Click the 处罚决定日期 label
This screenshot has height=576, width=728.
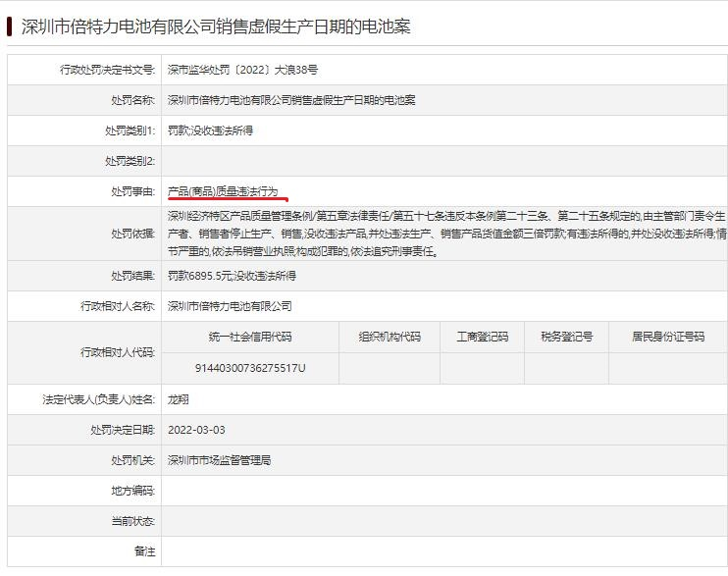(123, 430)
